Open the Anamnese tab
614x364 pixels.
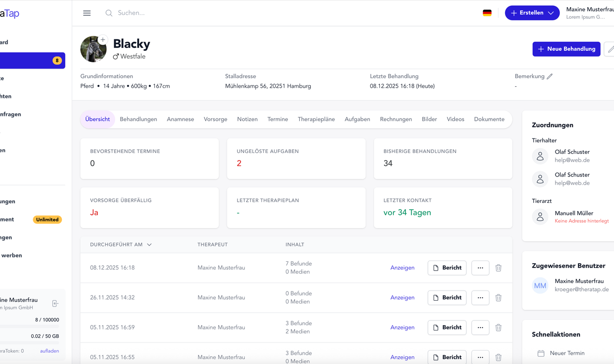pos(180,119)
